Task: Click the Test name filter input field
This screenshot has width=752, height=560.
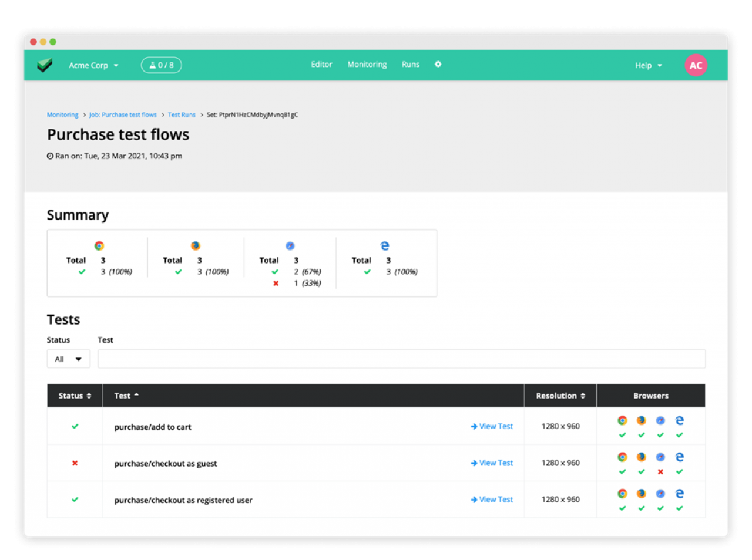Action: tap(401, 359)
